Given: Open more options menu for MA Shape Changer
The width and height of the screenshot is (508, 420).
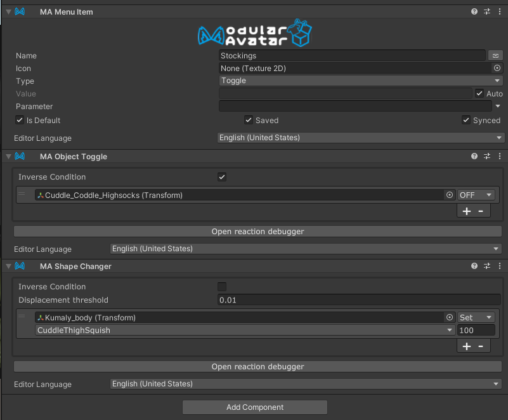Looking at the screenshot, I should click(x=500, y=266).
